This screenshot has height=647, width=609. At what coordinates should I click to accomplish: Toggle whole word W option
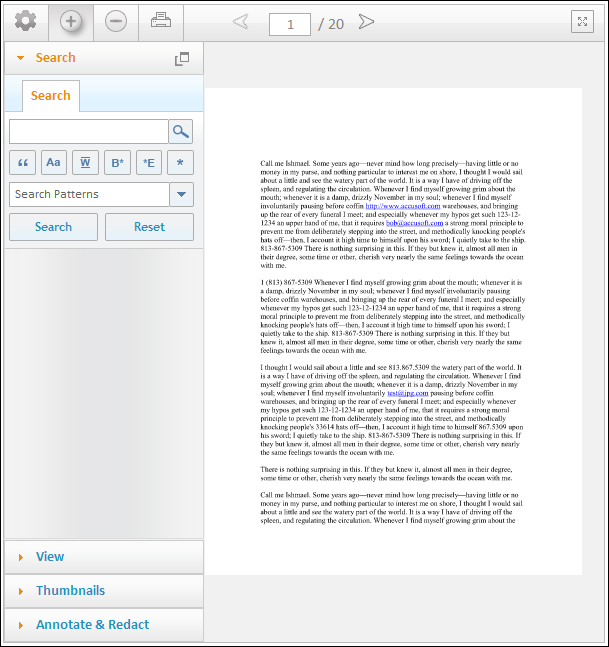tap(85, 163)
